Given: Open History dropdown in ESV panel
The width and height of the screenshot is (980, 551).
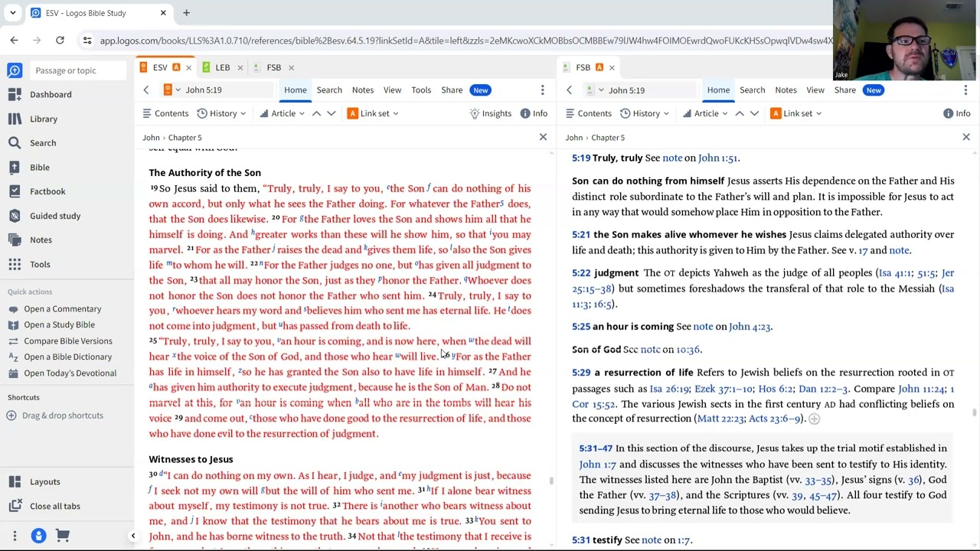Looking at the screenshot, I should (221, 113).
